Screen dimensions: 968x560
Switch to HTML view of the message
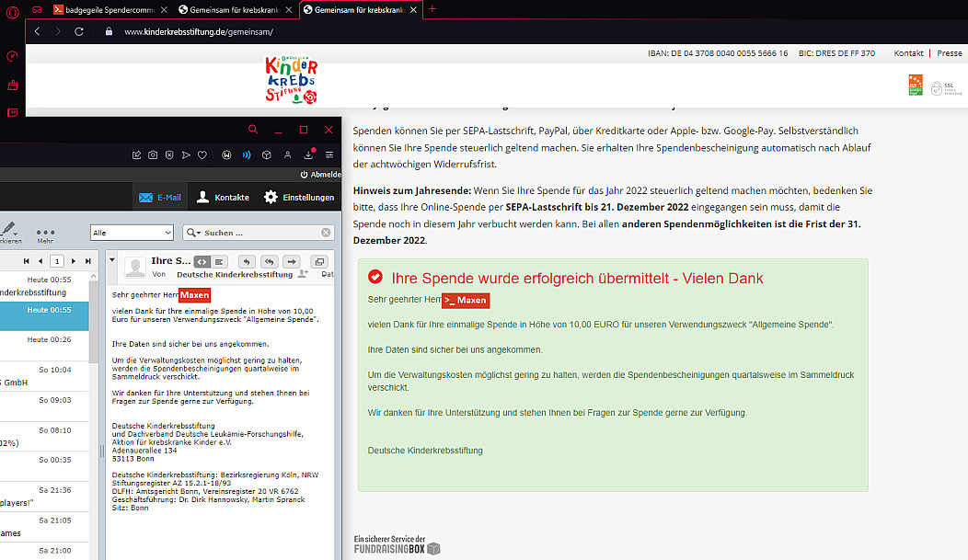(202, 262)
